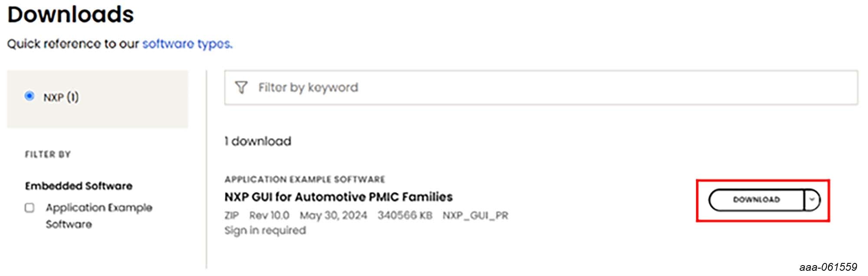Viewport: 868px width, 276px height.
Task: Click the ZIP file type label
Action: tap(232, 215)
